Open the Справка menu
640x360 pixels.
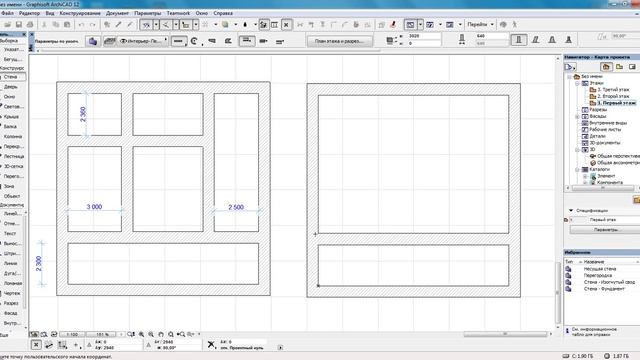coord(223,13)
